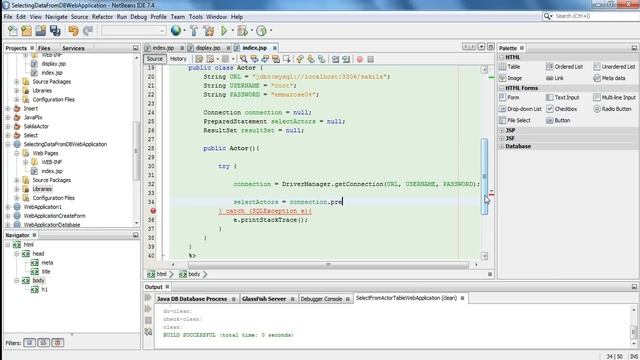Screen dimensions: 640x360
Task: Click the New File toolbar icon
Action: coord(13,31)
